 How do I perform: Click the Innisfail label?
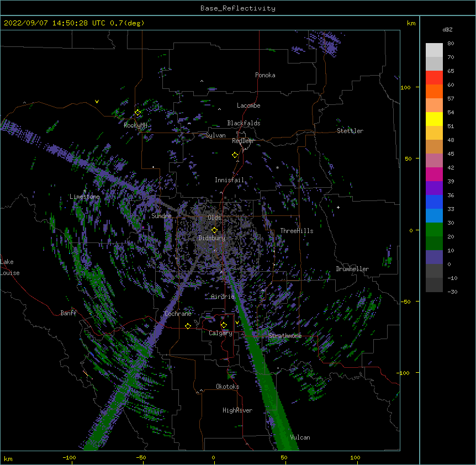pos(229,180)
